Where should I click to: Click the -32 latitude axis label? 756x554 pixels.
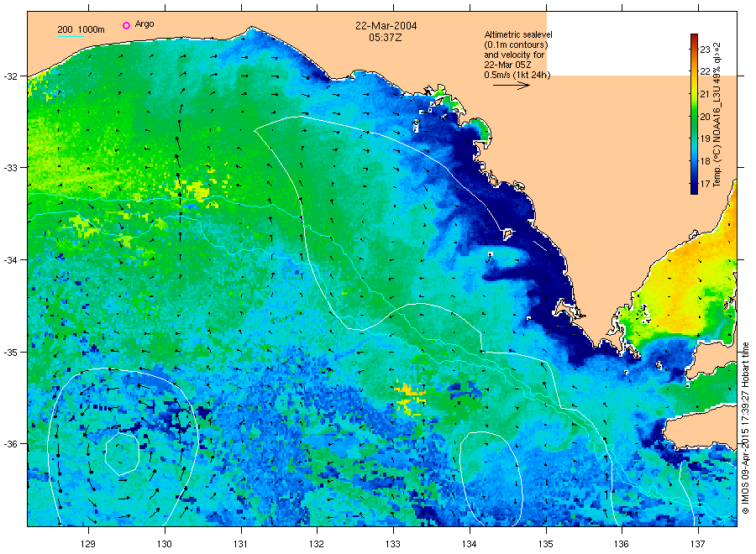(10, 76)
